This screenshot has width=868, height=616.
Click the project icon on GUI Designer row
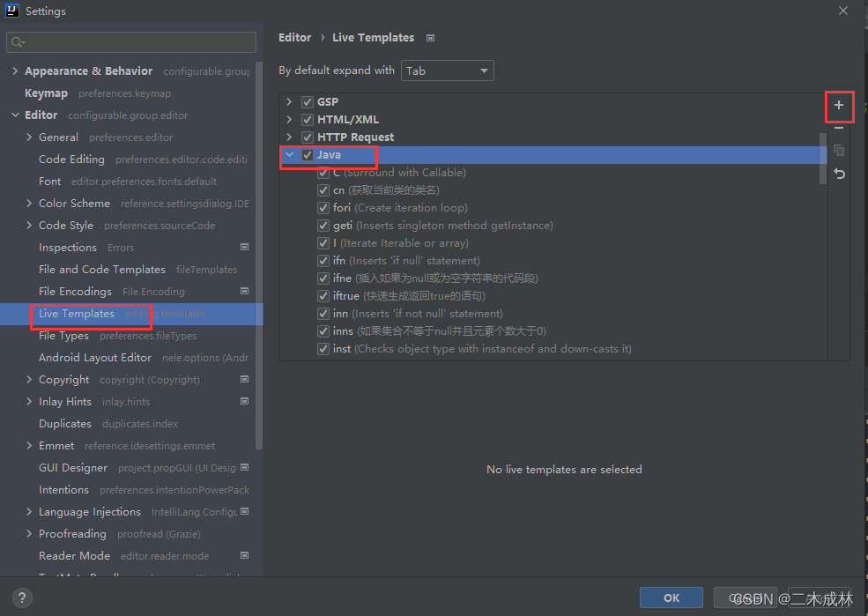(x=244, y=467)
